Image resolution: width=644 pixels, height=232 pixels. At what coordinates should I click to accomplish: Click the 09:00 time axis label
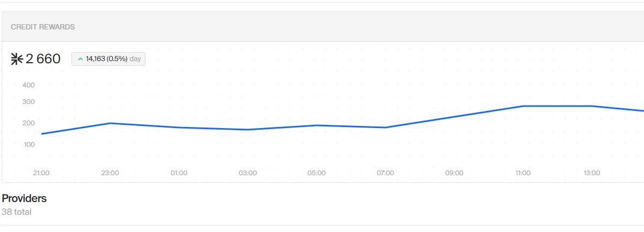tap(454, 173)
